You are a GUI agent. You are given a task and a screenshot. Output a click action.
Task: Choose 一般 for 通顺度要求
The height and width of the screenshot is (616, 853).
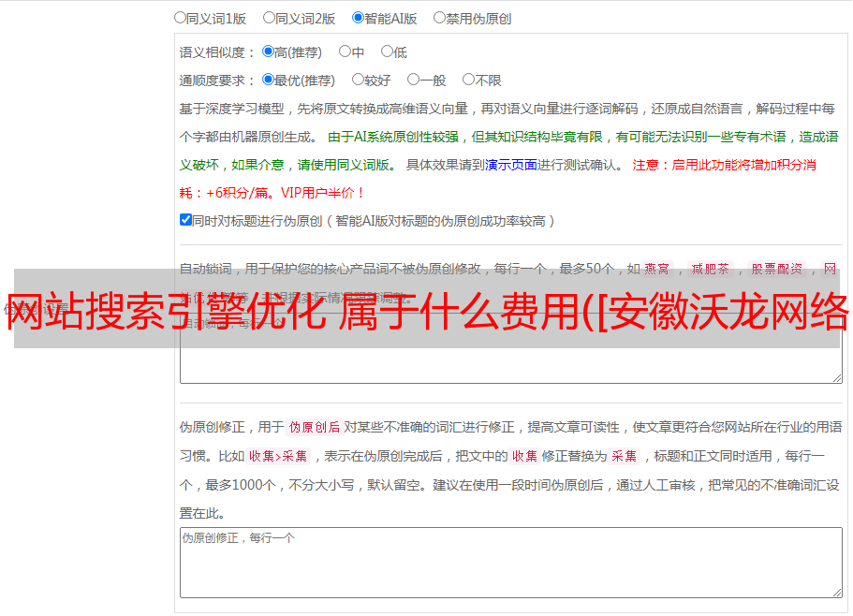413,80
